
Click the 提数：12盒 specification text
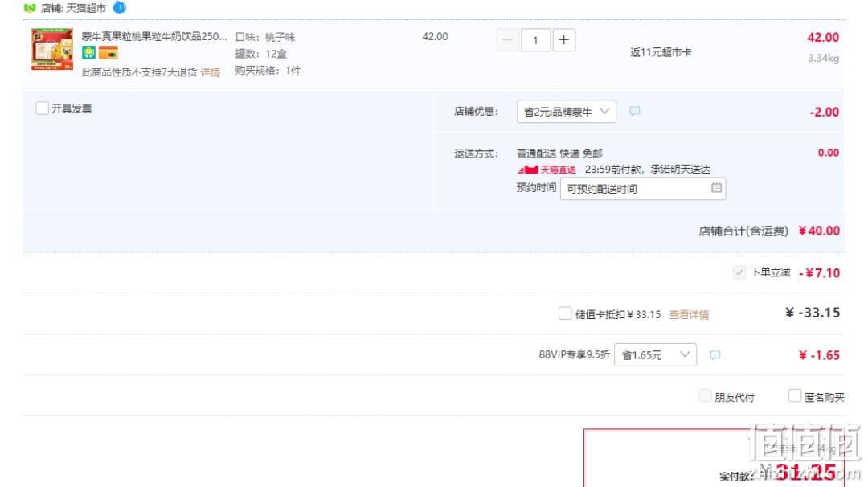point(260,54)
